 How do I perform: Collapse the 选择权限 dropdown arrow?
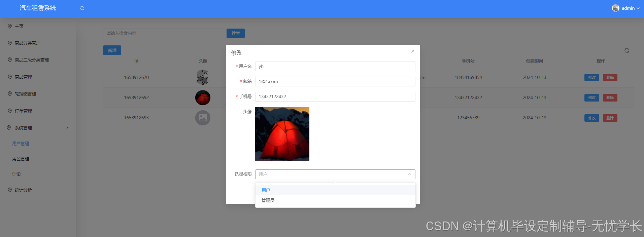[x=409, y=174]
